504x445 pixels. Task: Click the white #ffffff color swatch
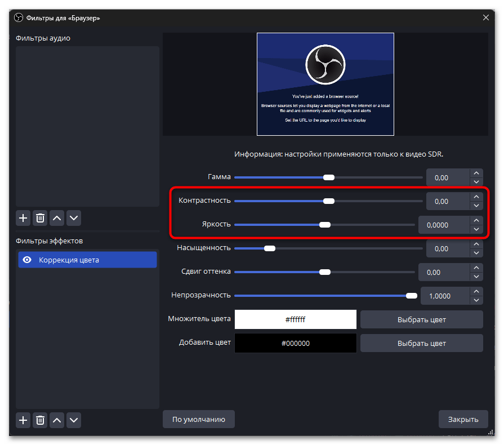pyautogui.click(x=295, y=319)
